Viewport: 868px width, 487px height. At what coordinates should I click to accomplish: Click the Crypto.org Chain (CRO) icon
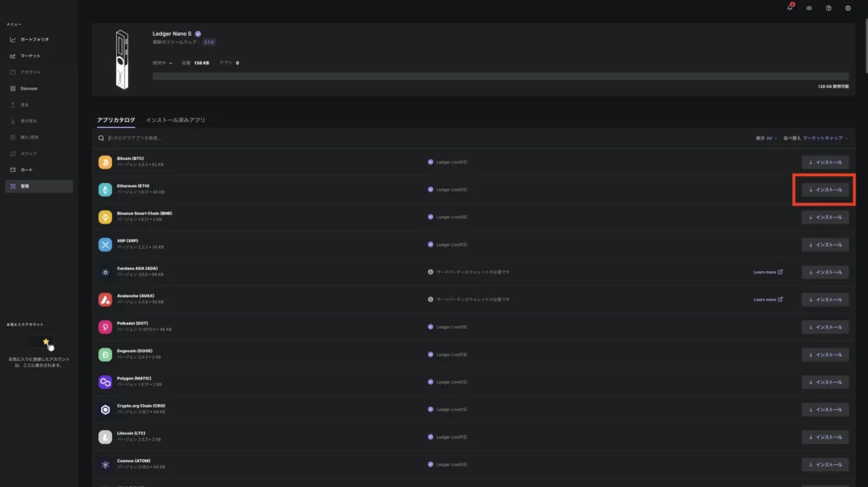pyautogui.click(x=105, y=410)
